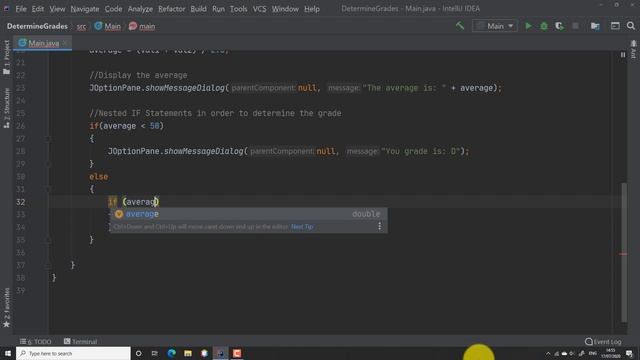This screenshot has width=640, height=360.
Task: Run the program with green play icon
Action: [528, 26]
